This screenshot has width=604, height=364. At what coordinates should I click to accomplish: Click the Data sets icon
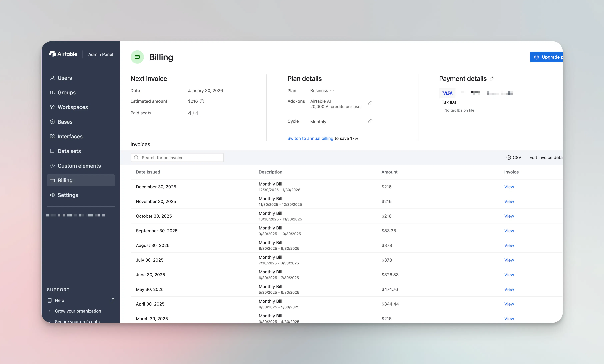(x=52, y=151)
